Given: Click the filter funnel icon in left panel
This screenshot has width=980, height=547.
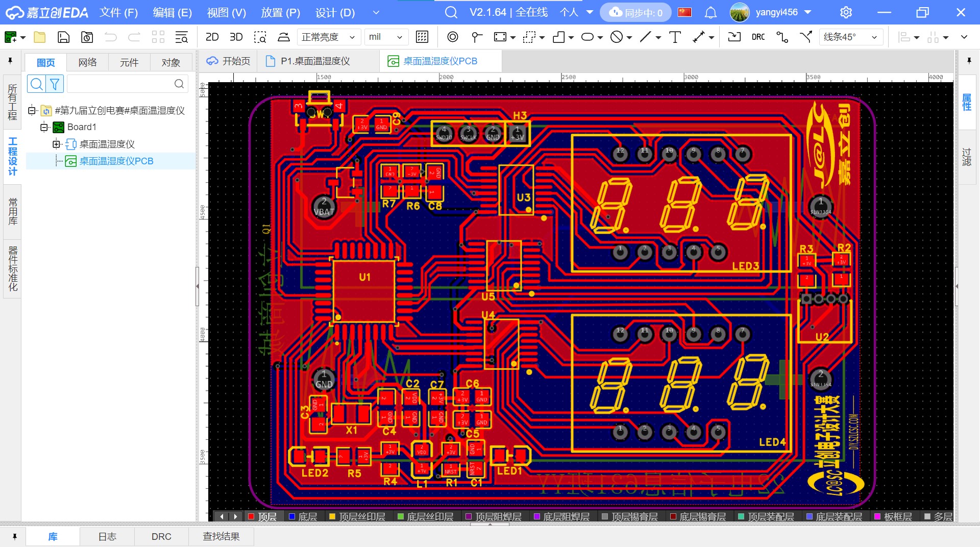Looking at the screenshot, I should pos(55,84).
